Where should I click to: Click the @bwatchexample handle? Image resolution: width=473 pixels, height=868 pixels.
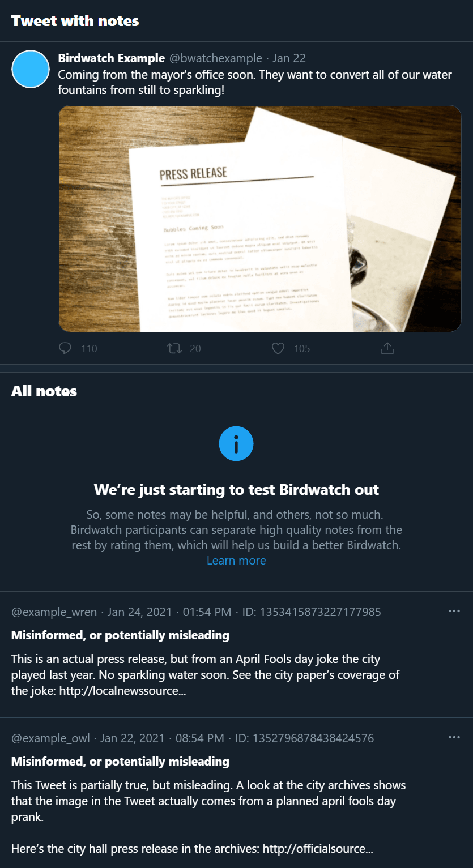click(215, 58)
